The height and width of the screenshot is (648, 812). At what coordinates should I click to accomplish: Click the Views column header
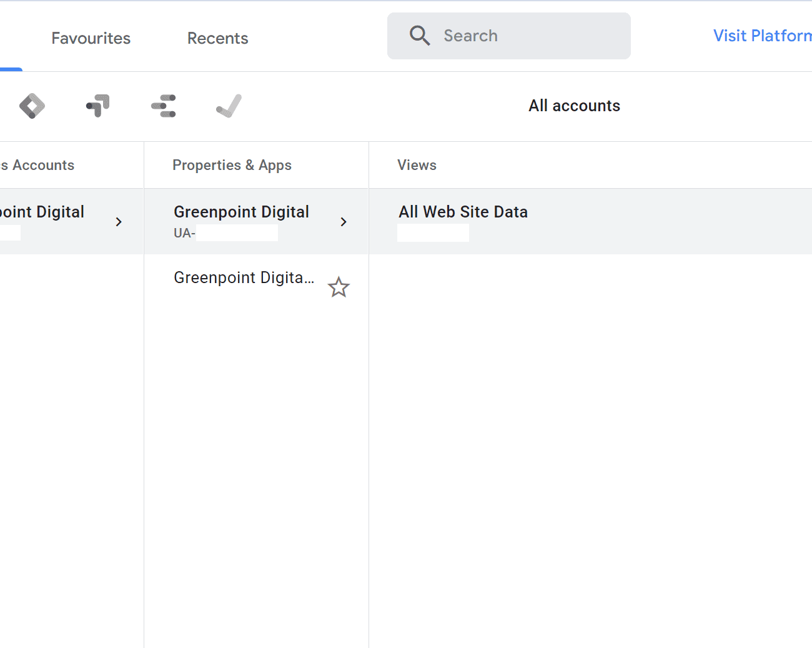point(417,165)
